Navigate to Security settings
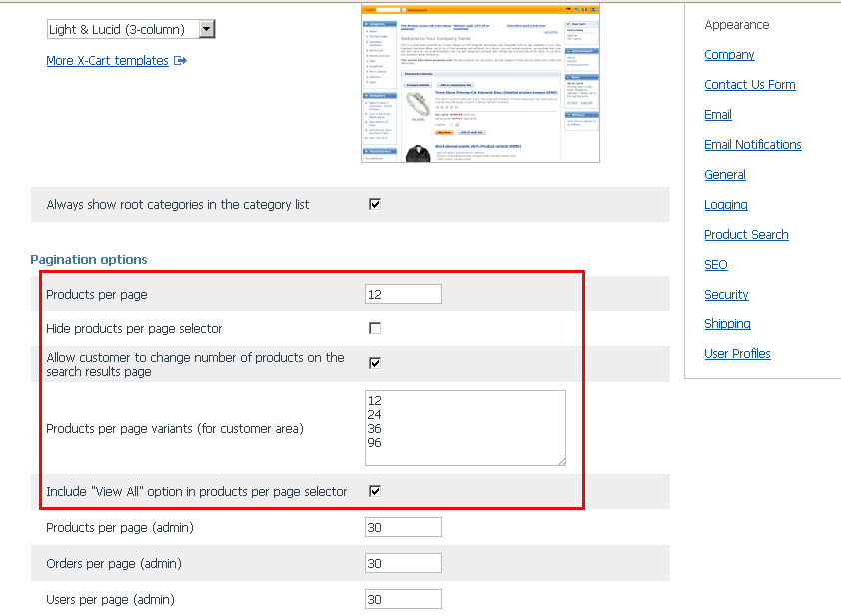The height and width of the screenshot is (616, 841). pos(726,295)
